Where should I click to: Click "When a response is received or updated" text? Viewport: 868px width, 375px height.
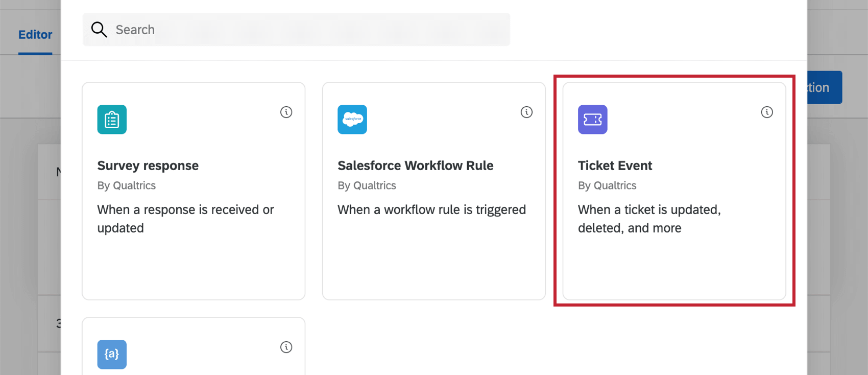click(185, 219)
